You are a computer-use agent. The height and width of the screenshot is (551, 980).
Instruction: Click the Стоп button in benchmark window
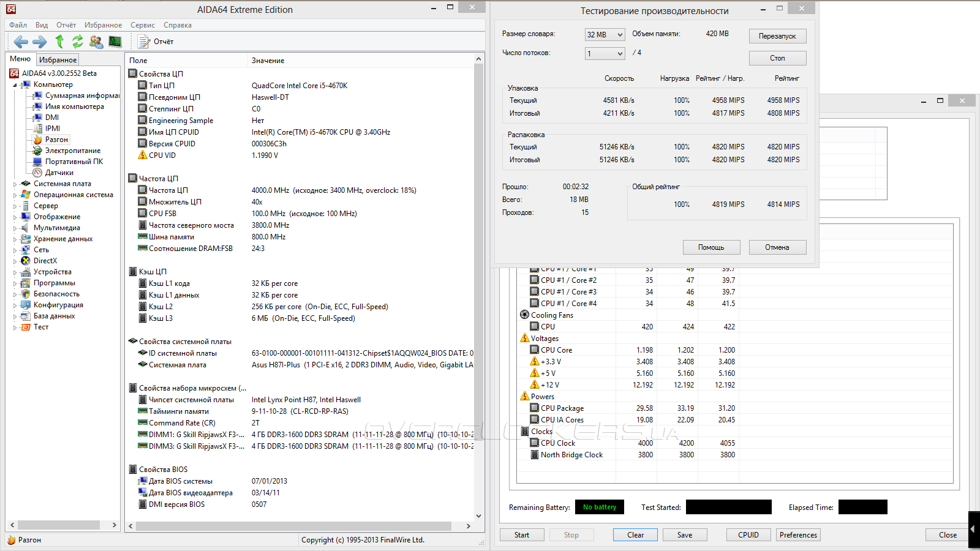coord(777,58)
